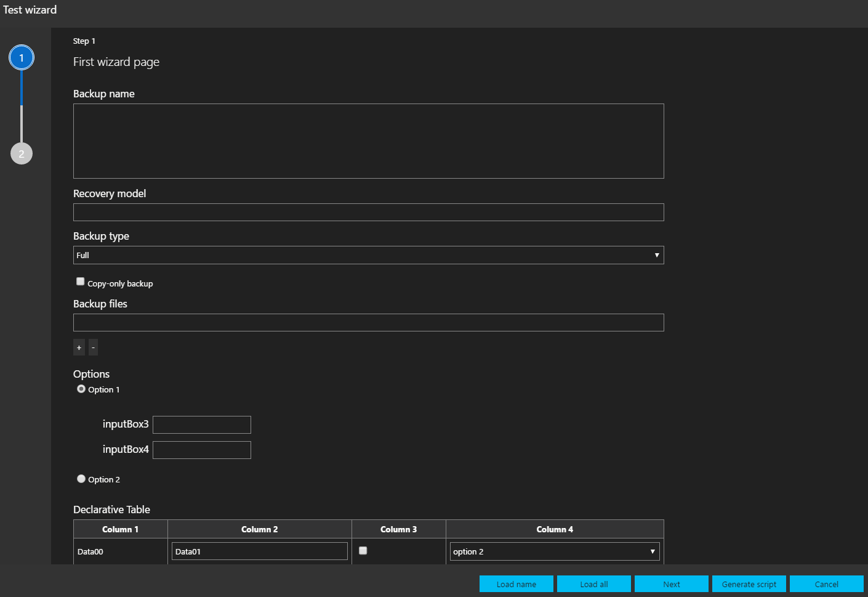
Task: Click Generate script button
Action: tap(749, 584)
